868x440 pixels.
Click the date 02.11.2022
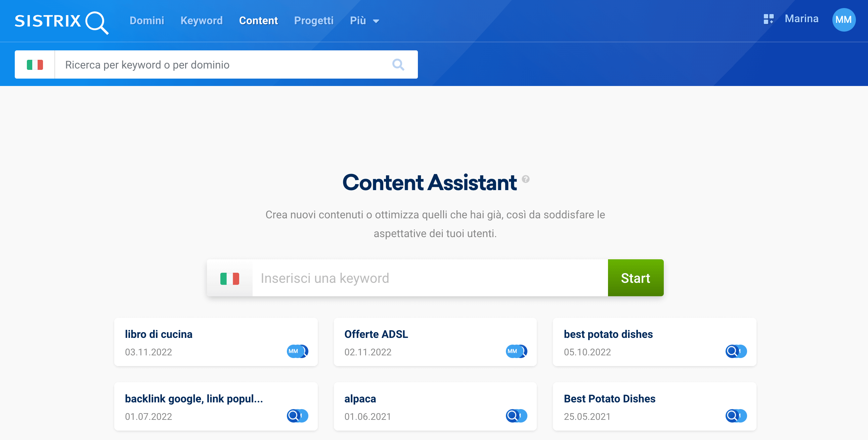click(x=367, y=352)
